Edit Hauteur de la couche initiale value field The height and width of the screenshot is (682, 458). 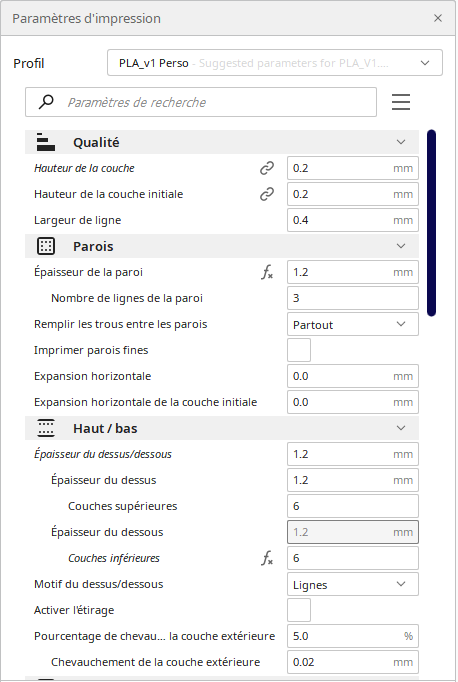click(x=353, y=194)
